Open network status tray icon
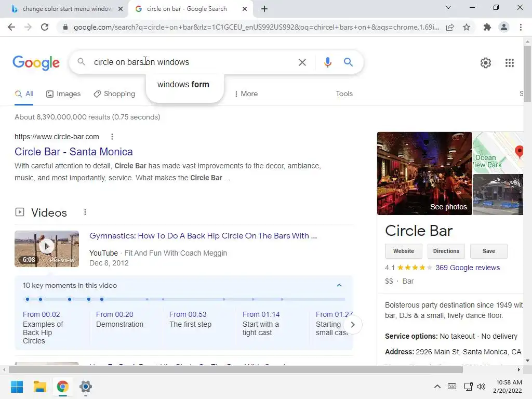This screenshot has height=399, width=532. click(469, 387)
